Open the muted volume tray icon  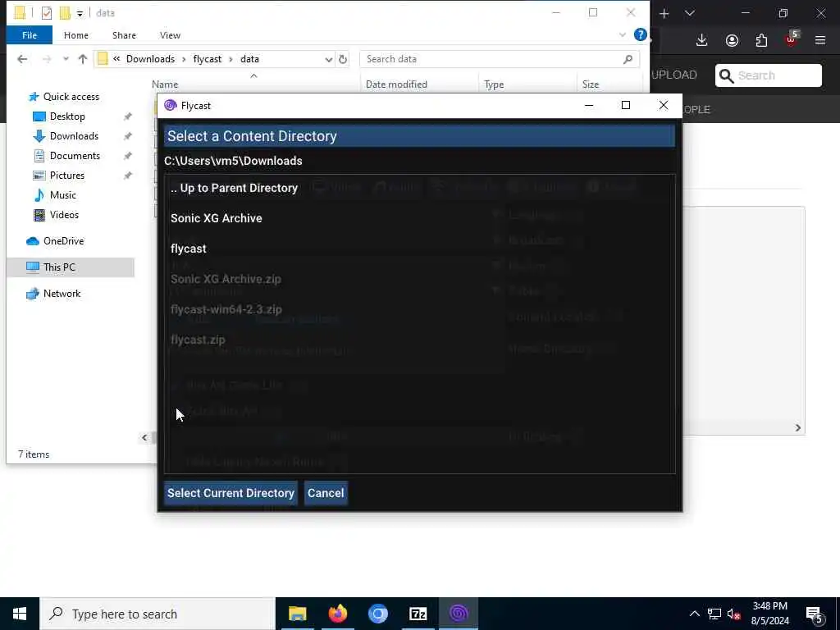(734, 614)
